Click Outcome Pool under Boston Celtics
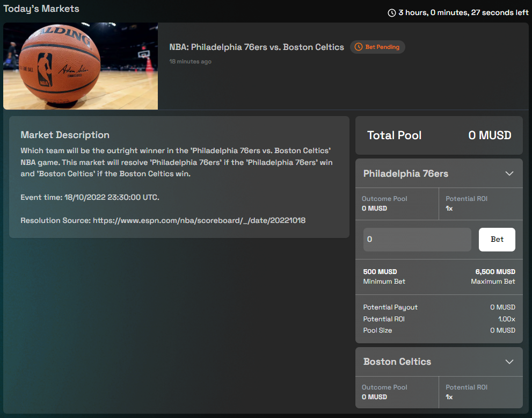 (x=384, y=387)
